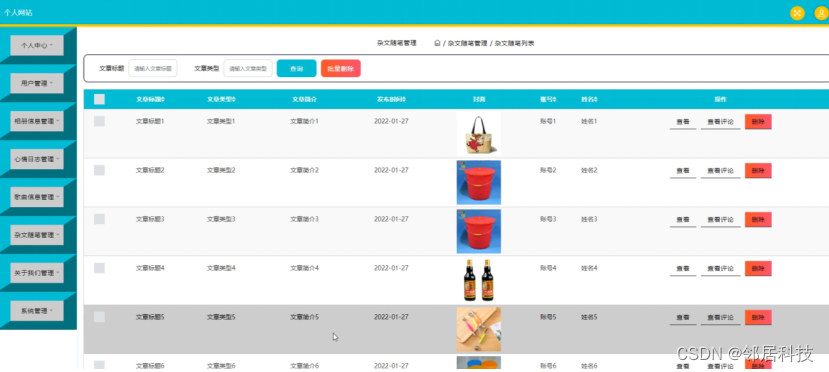Viewport: 829px width, 372px height.
Task: Expand the 歌曲信息管理 sidebar menu
Action: tap(37, 197)
